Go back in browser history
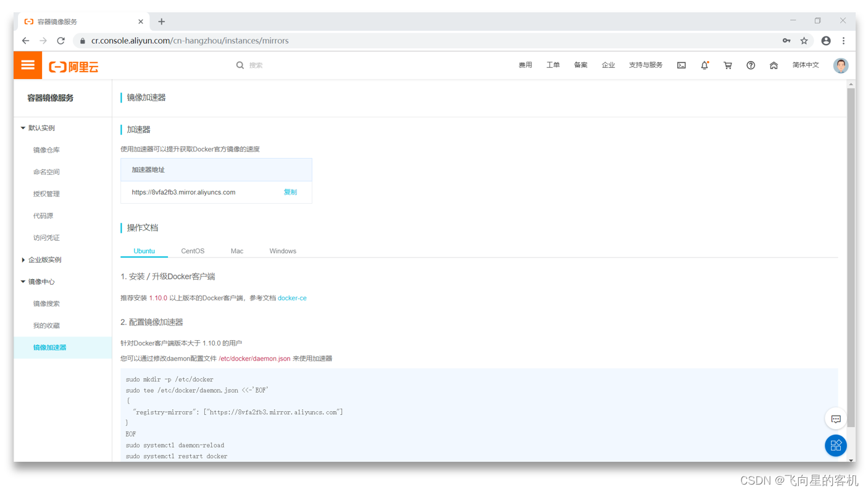The height and width of the screenshot is (492, 868). (25, 41)
